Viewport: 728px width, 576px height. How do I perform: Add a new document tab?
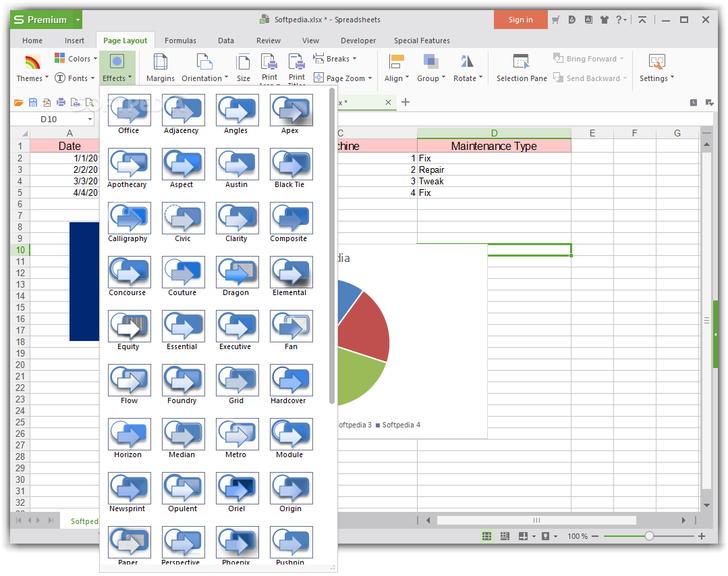[x=405, y=102]
